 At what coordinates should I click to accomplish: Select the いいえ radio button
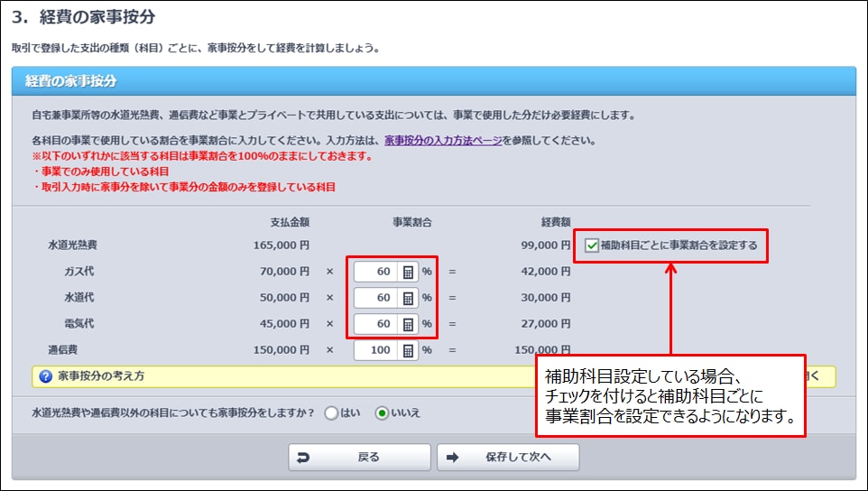[x=382, y=413]
